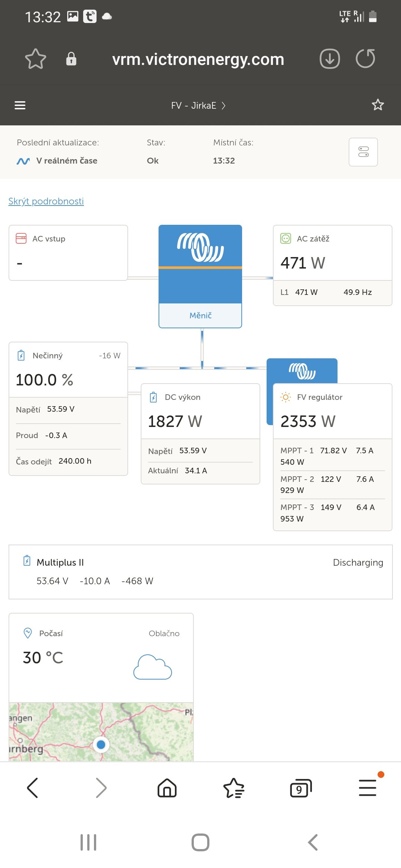401x868 pixels.
Task: Open the AC zátěž load card
Action: (x=333, y=265)
